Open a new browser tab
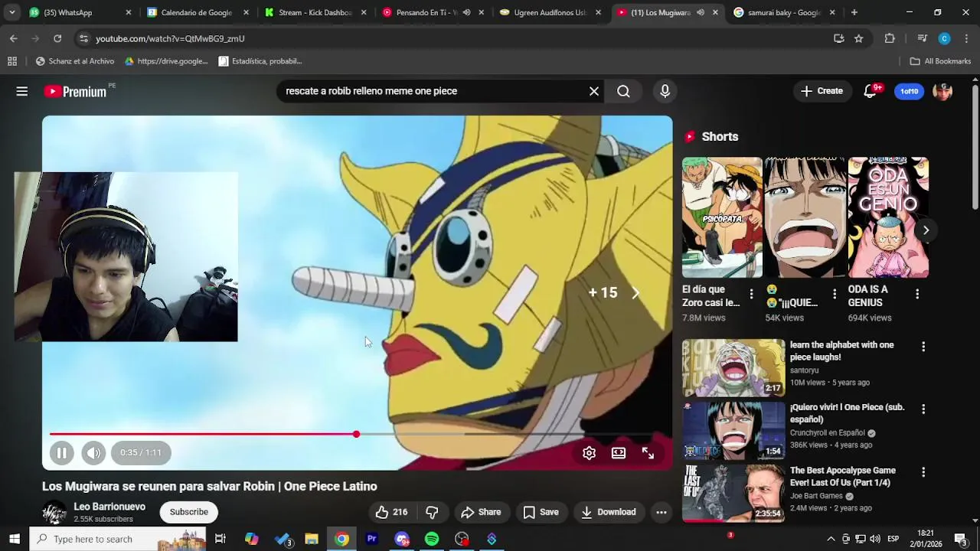Image resolution: width=980 pixels, height=551 pixels. (854, 12)
